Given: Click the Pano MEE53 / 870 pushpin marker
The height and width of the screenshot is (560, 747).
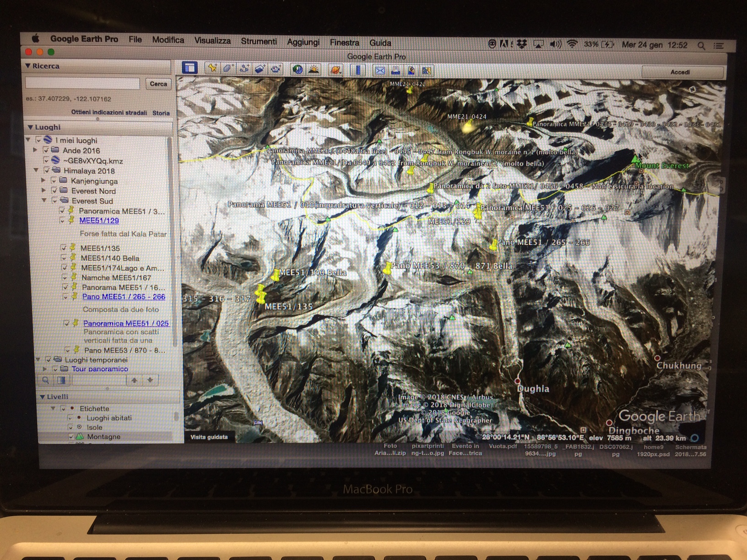Looking at the screenshot, I should click(387, 269).
